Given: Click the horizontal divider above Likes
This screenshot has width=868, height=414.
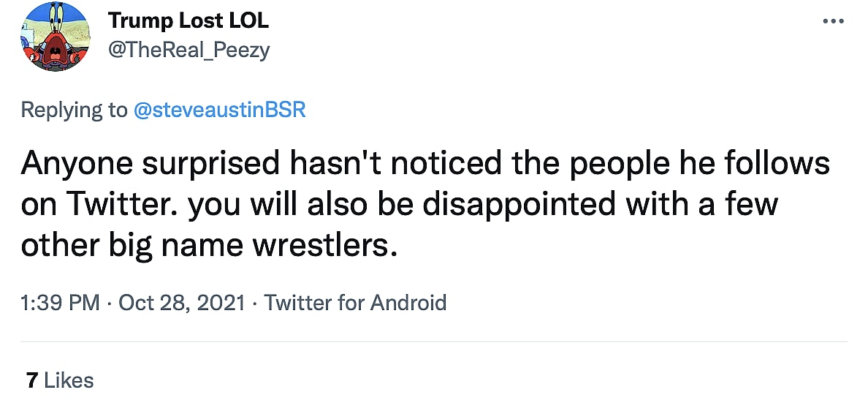Looking at the screenshot, I should click(x=434, y=342).
